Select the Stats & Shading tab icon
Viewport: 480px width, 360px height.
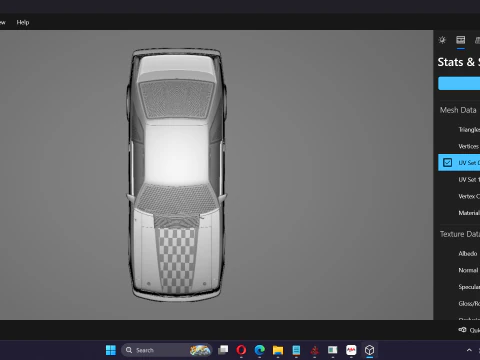coord(461,40)
